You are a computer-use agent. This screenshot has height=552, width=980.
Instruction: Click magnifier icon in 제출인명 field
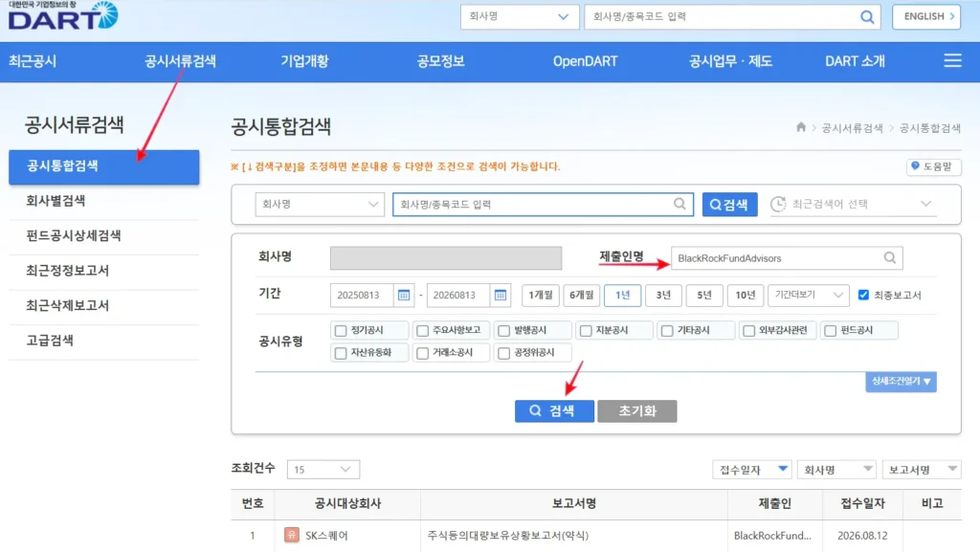[x=889, y=258]
